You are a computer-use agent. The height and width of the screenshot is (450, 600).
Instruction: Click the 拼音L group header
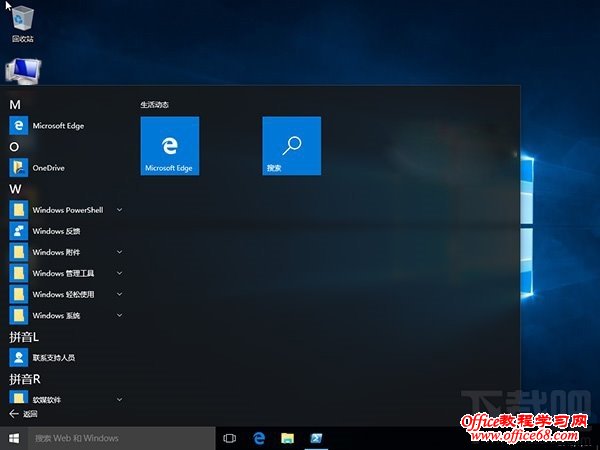tap(24, 337)
